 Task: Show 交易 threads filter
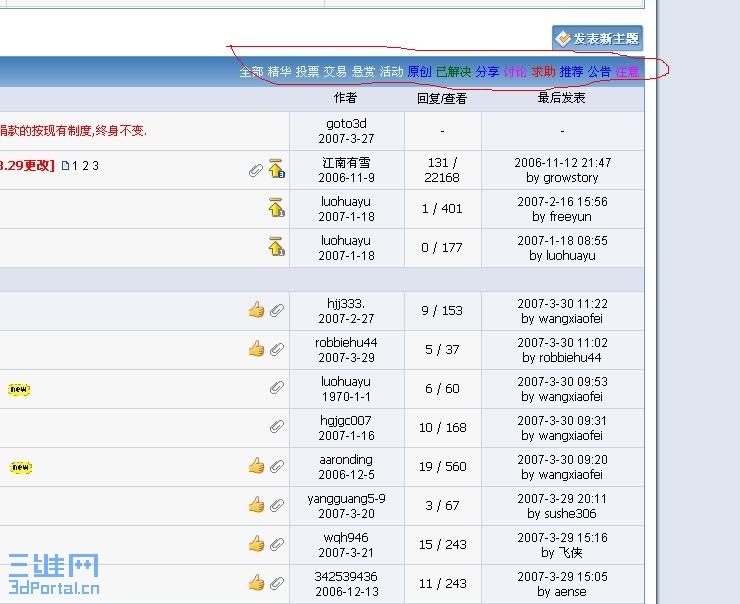point(335,72)
